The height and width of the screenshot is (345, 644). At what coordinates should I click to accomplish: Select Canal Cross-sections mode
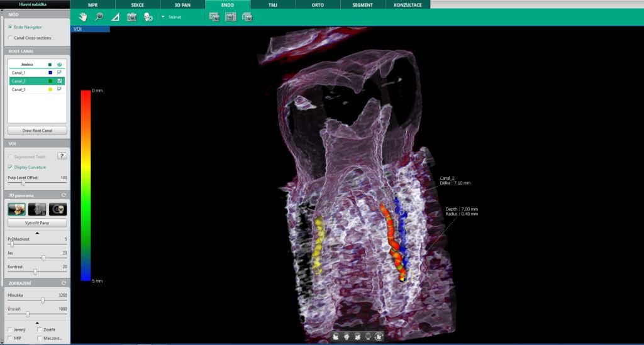click(9, 38)
